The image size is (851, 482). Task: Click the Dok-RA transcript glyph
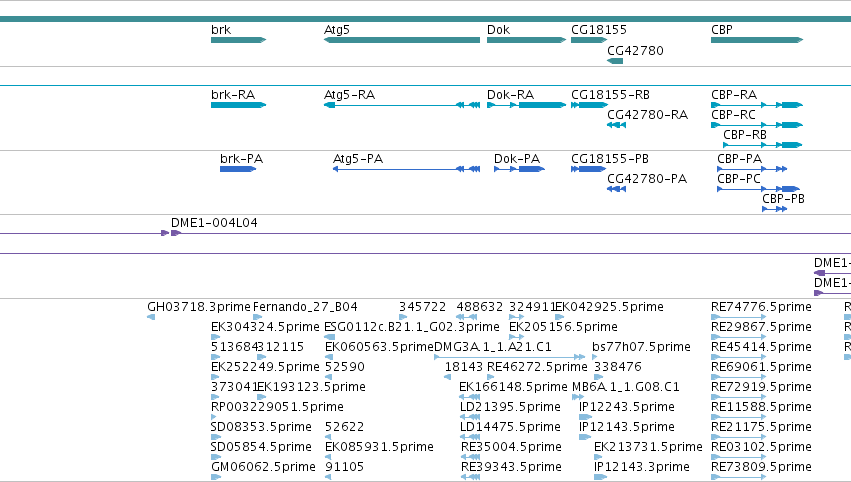(526, 105)
